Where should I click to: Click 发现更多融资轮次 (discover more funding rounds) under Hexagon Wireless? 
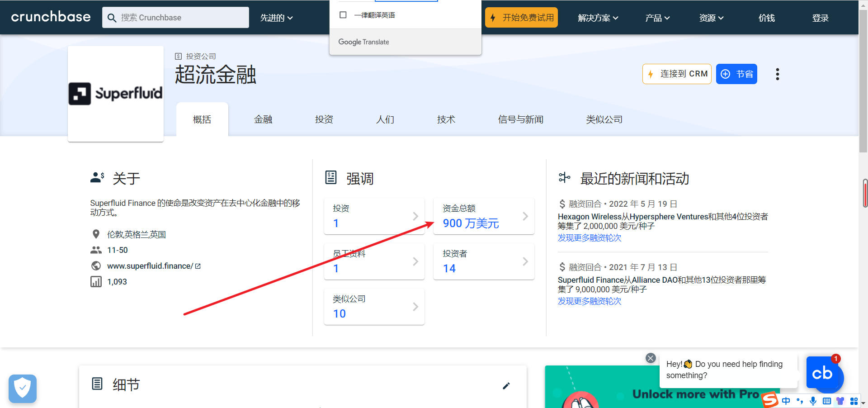590,238
